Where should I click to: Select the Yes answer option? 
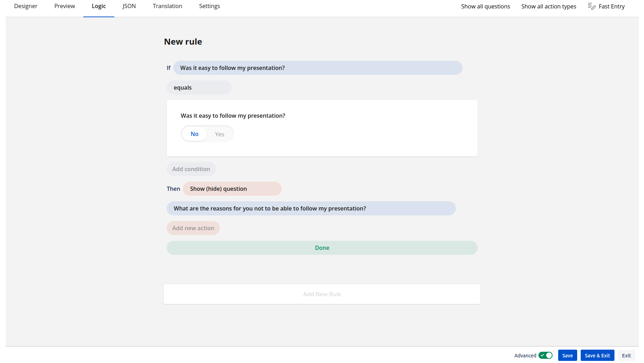click(x=219, y=134)
